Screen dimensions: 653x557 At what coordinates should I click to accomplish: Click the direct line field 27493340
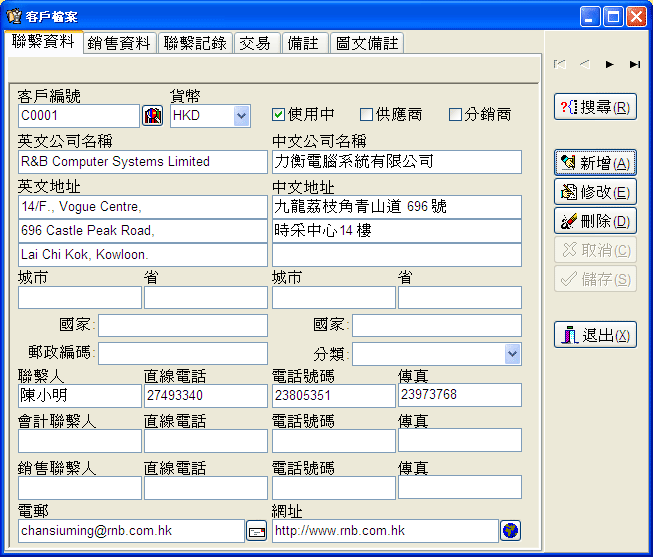pyautogui.click(x=206, y=395)
